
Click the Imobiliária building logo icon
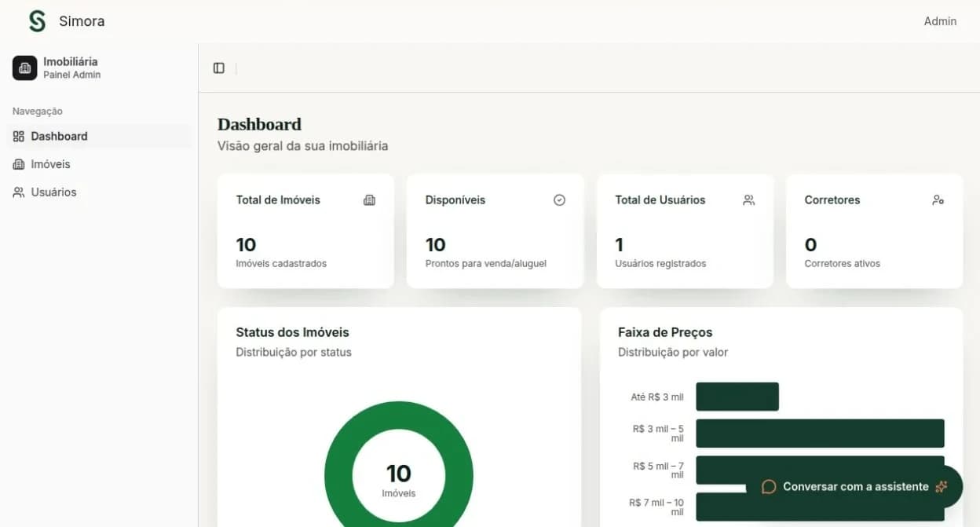[25, 68]
